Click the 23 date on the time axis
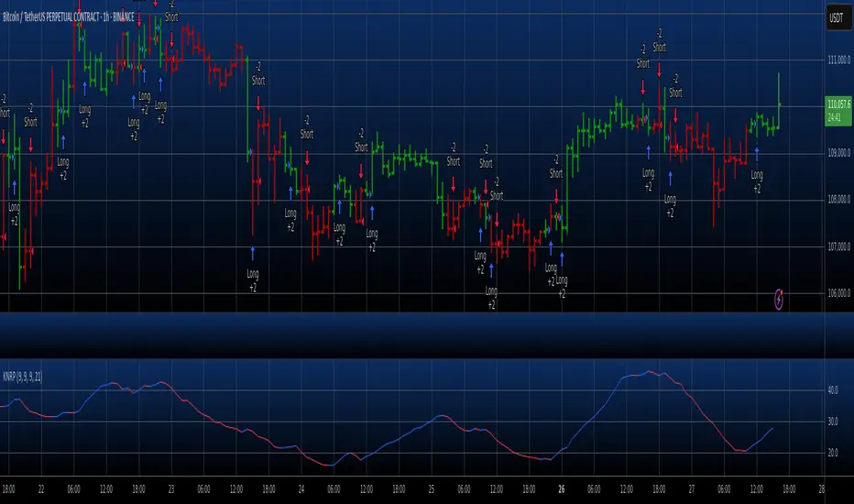854x504 pixels. (x=171, y=489)
